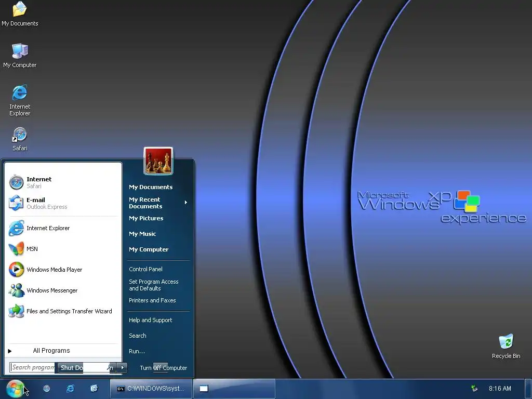This screenshot has width=532, height=399.
Task: Start Windows Media Player
Action: pyautogui.click(x=63, y=270)
